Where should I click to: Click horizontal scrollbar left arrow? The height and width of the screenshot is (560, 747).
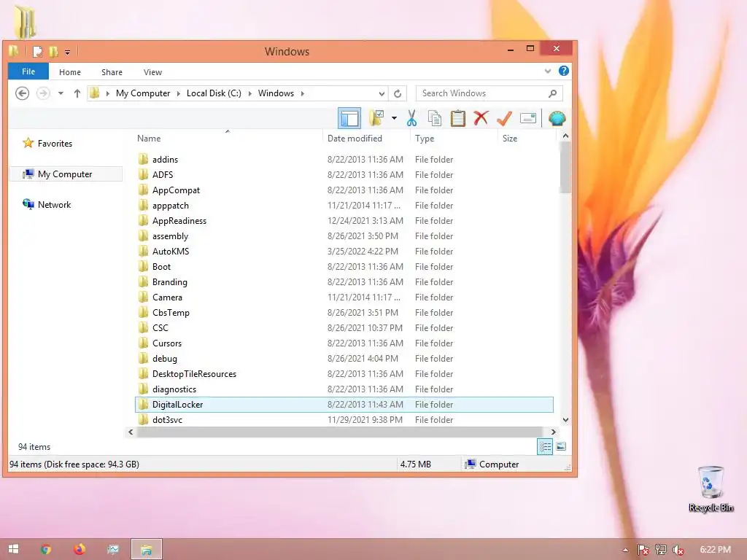131,432
